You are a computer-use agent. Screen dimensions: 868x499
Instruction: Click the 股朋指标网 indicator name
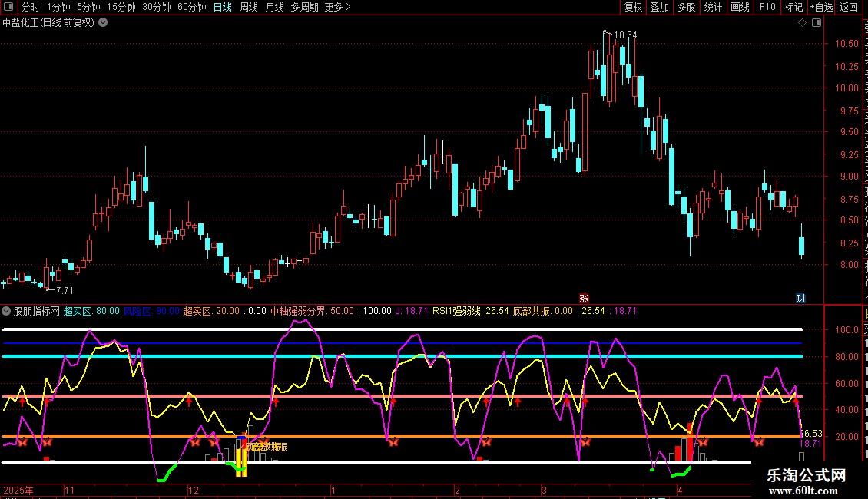click(x=37, y=311)
